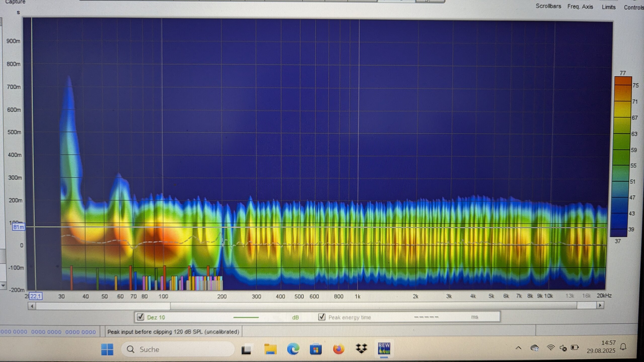
Task: Click the Controls button
Action: click(633, 7)
